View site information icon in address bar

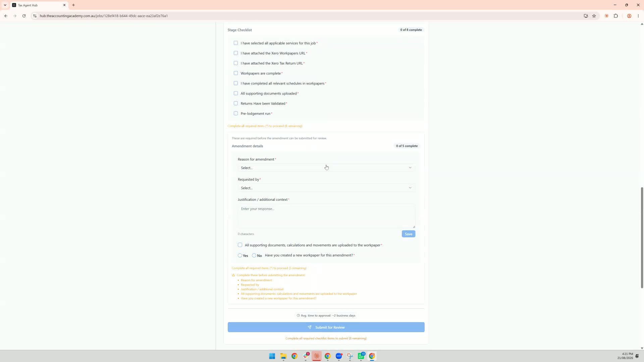point(35,16)
